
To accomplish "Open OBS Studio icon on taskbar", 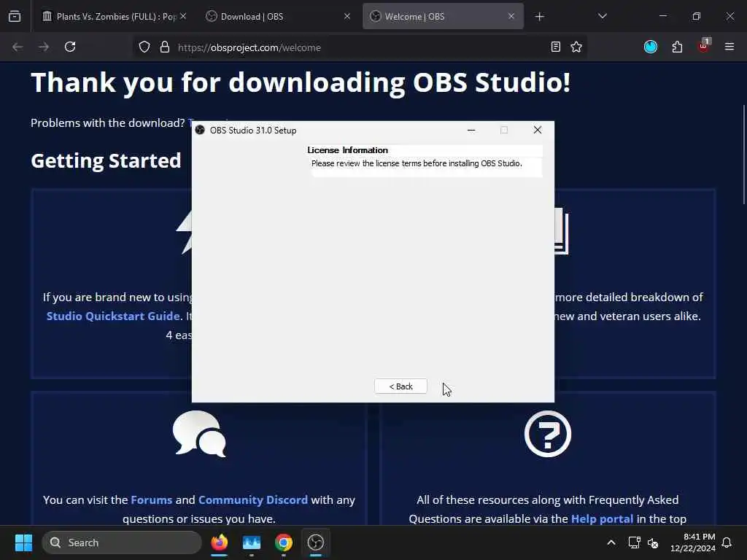I will coord(315,542).
